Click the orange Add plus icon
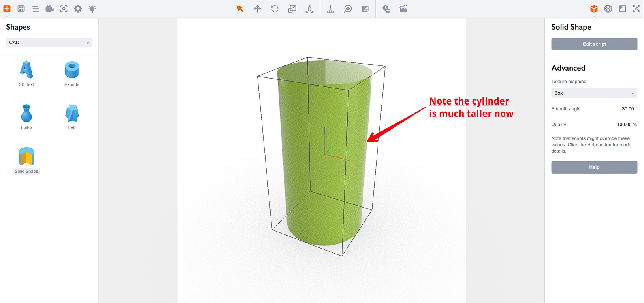The image size is (644, 303). [7, 9]
